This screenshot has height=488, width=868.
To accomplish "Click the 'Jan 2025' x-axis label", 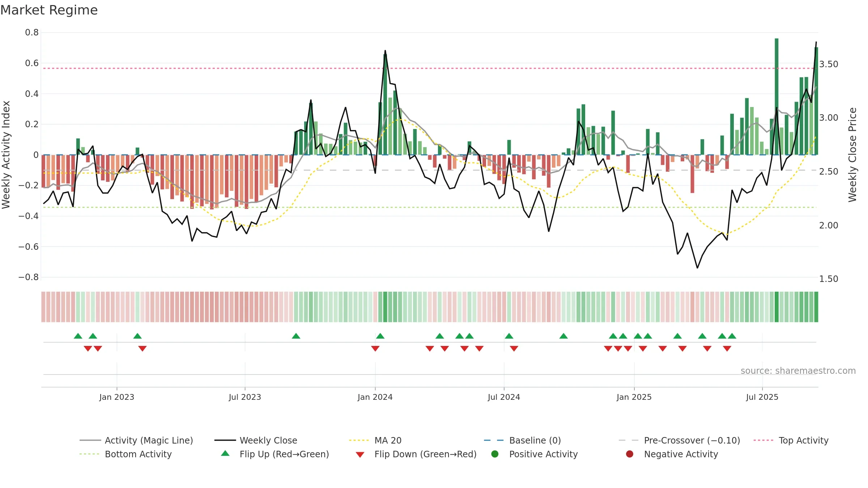I will 634,397.
